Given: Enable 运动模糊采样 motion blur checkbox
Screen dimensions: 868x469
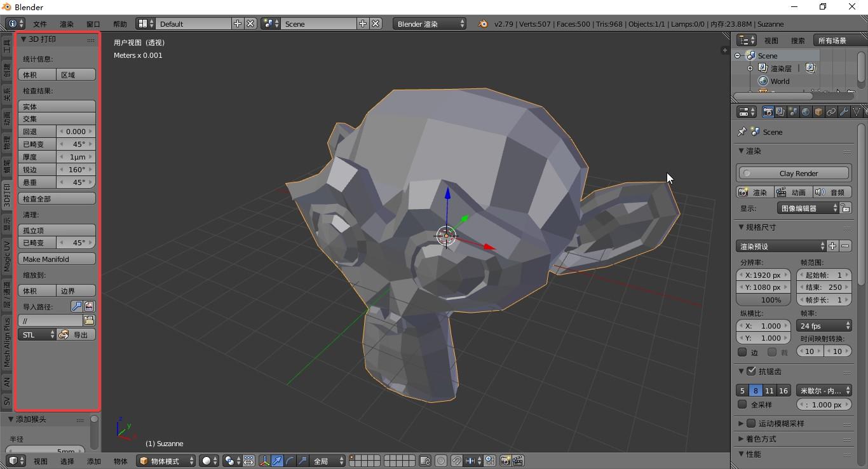Looking at the screenshot, I should tap(751, 423).
